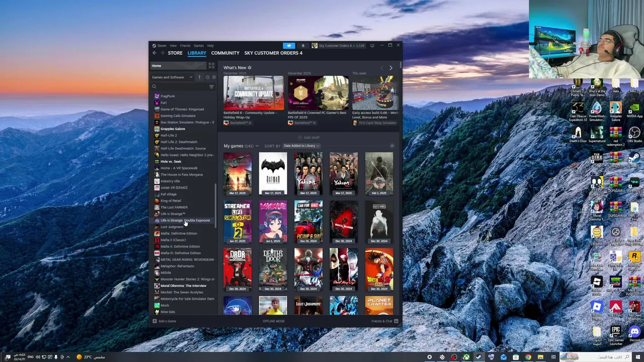644x362 pixels.
Task: Open Steam desktop shortcut icon
Action: click(634, 159)
